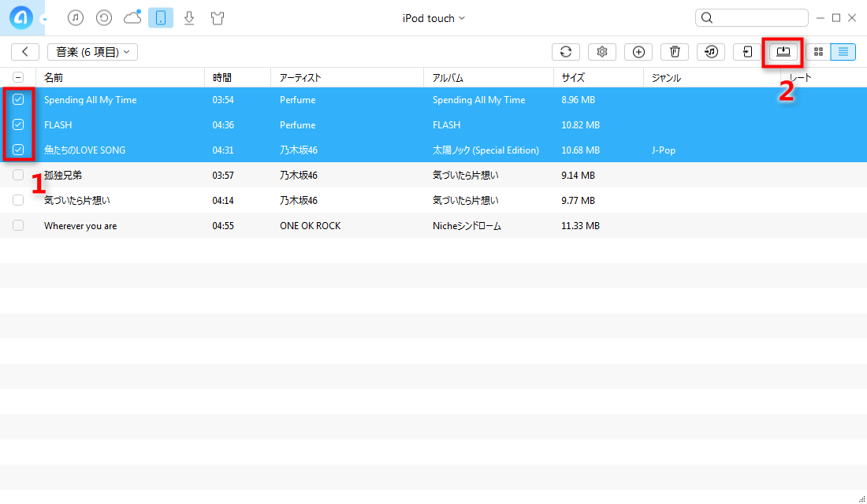Select the device manager phone icon
Viewport: 867px width, 504px height.
click(x=160, y=17)
